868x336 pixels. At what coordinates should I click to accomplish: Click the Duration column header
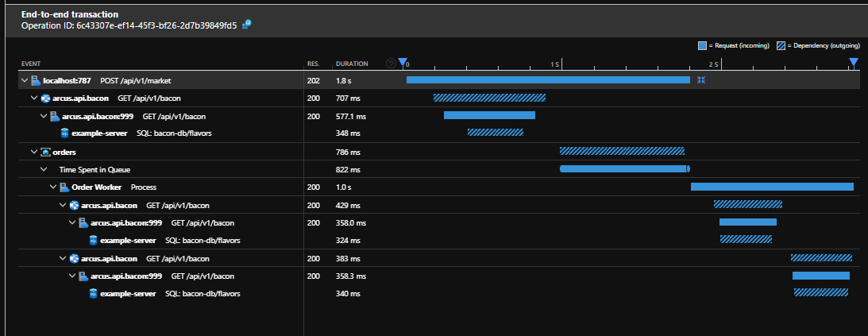pyautogui.click(x=352, y=64)
